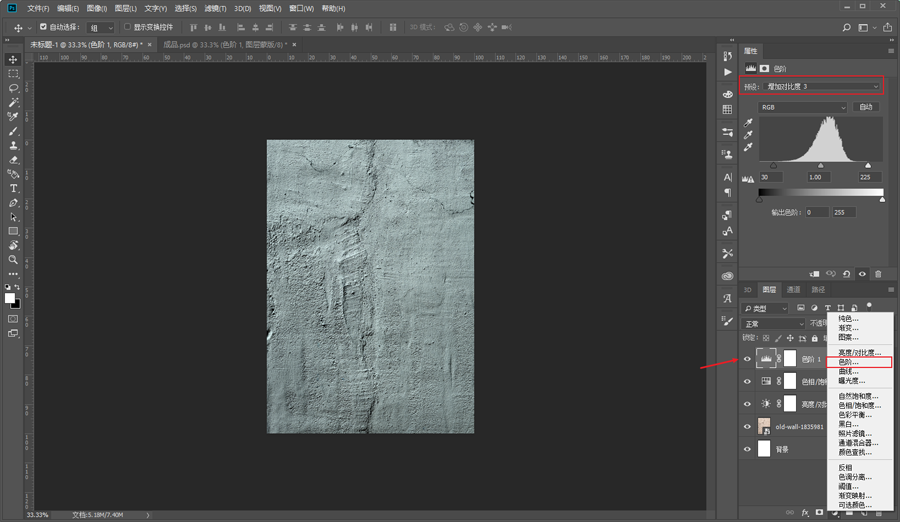Screen dimensions: 900x522
Task: Select the Clone Stamp tool
Action: click(x=13, y=145)
